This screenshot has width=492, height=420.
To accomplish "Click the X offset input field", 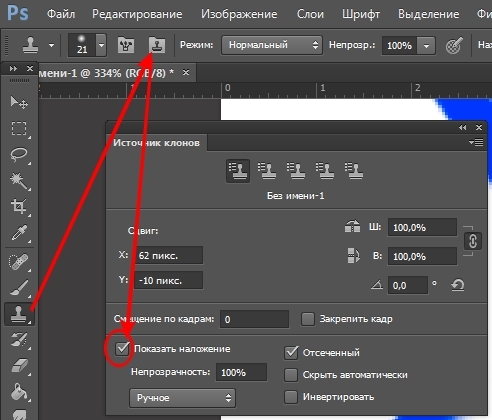I will 169,255.
